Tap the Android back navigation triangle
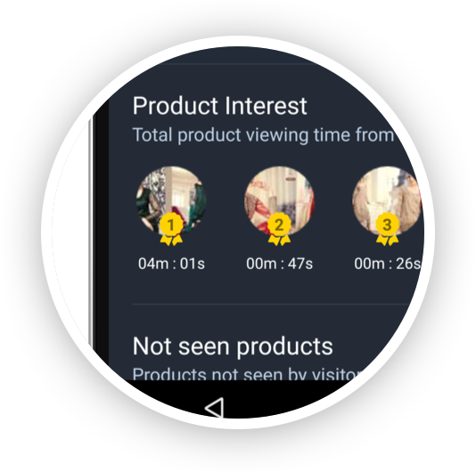 pos(215,407)
